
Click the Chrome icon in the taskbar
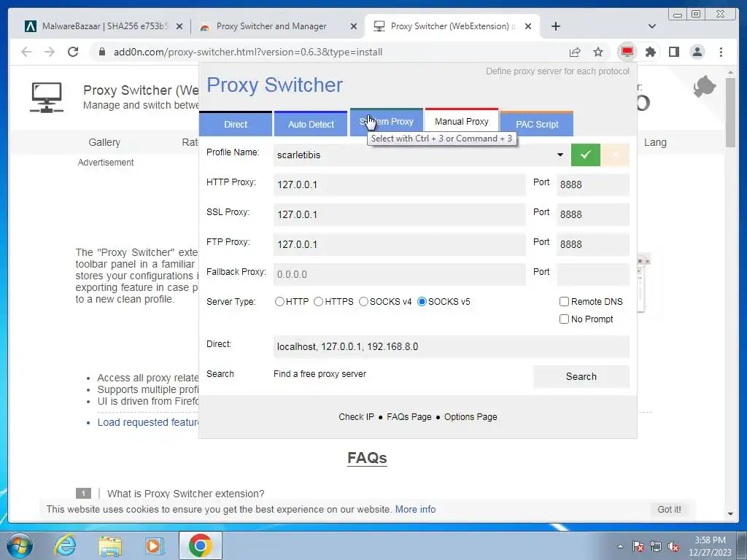(x=200, y=545)
